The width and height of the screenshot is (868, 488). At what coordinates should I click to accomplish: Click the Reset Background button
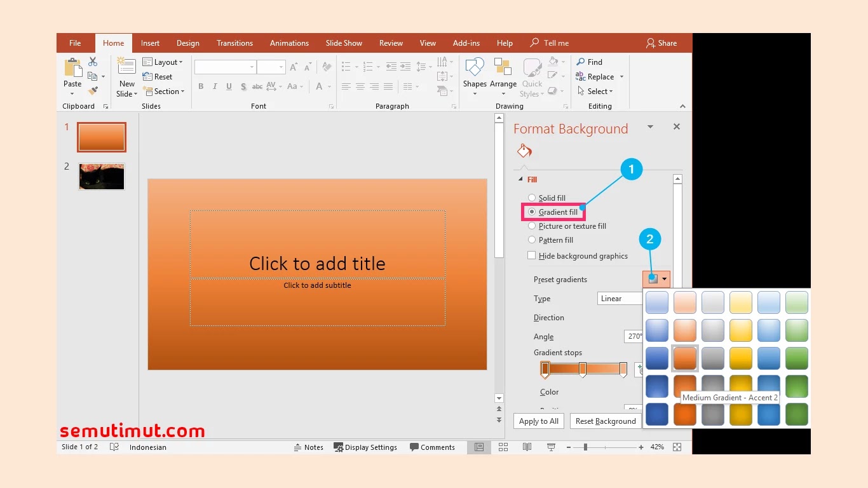tap(606, 421)
